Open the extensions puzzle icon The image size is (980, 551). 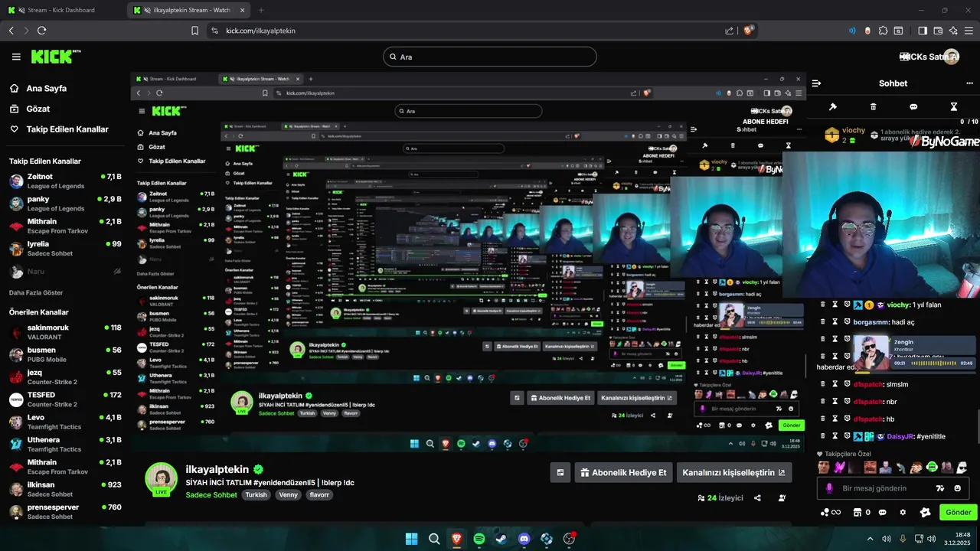(x=883, y=31)
